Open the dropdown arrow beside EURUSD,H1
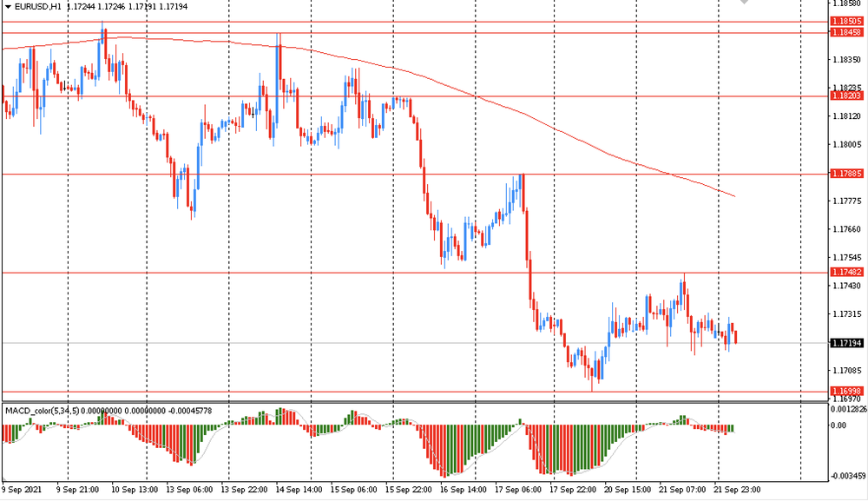Viewport: 868px width, 501px height. point(8,7)
